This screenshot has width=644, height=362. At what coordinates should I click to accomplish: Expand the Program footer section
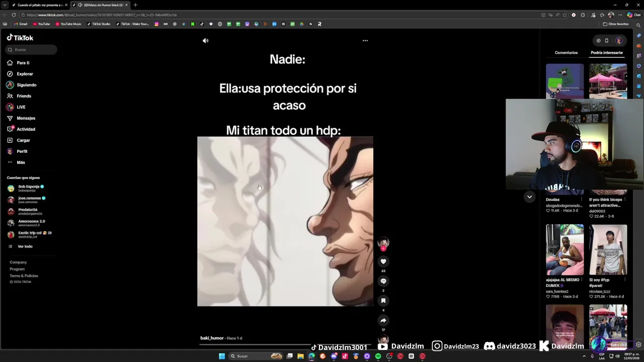17,269
